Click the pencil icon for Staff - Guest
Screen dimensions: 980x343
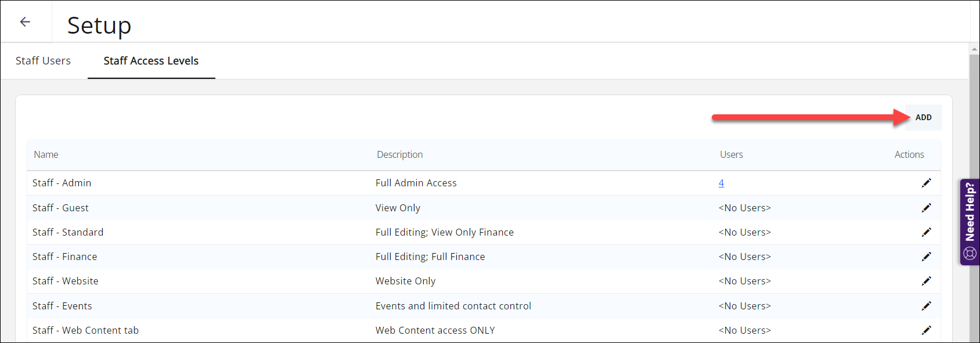tap(927, 207)
